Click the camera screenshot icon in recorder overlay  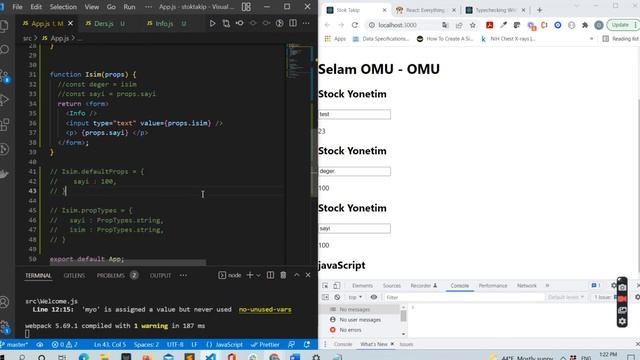coord(622,287)
